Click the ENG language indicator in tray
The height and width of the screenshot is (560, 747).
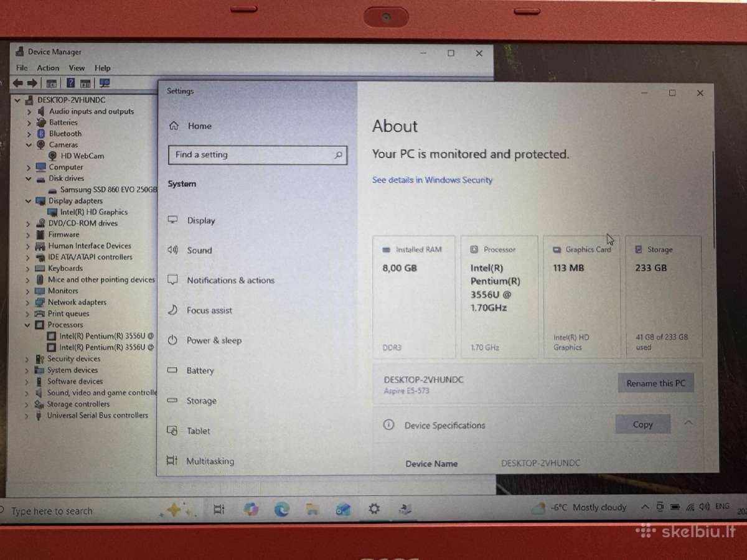(x=722, y=506)
